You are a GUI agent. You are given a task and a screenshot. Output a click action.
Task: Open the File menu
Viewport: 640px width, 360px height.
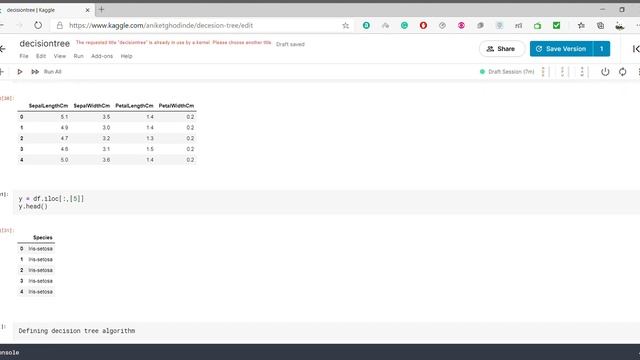tap(24, 56)
